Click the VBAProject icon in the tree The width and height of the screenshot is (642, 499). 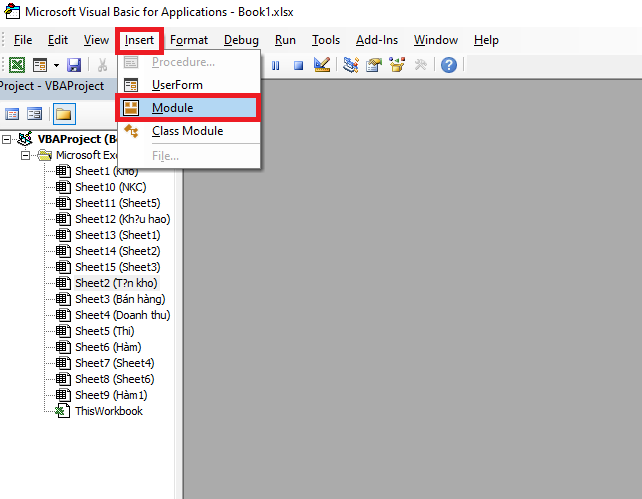[25, 139]
